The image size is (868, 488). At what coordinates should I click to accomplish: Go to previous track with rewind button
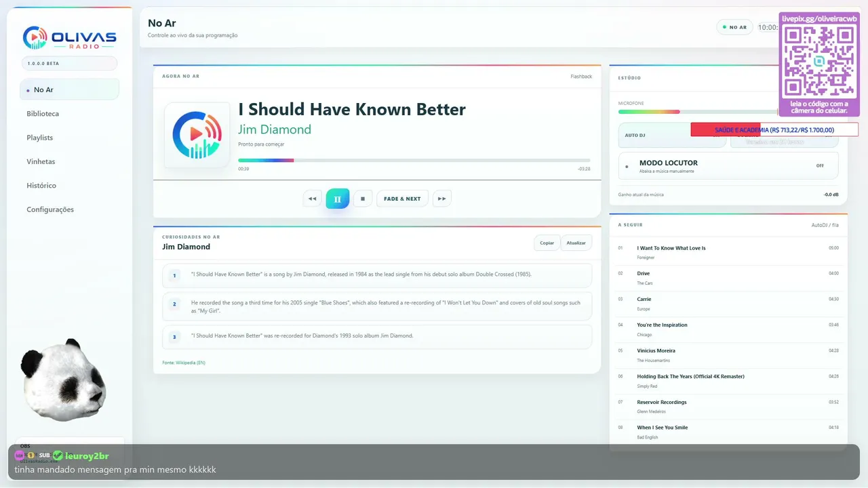pos(312,199)
